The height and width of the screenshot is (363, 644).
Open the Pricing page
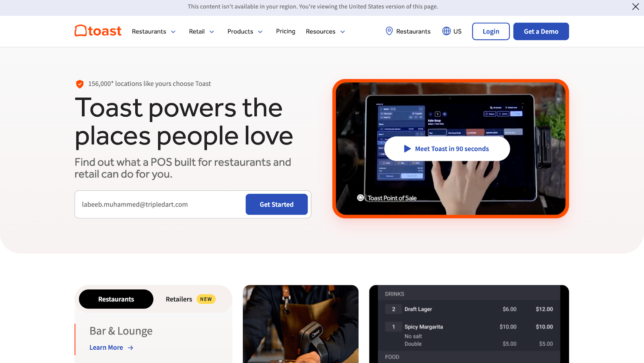(286, 31)
